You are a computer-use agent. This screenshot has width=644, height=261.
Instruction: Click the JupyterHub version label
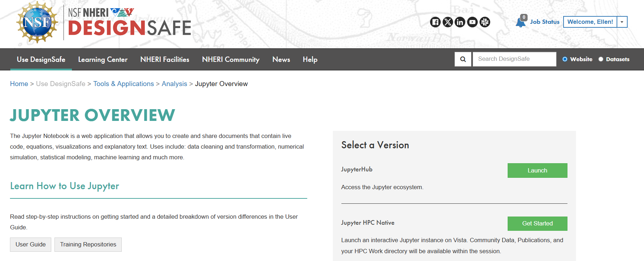[x=357, y=169]
